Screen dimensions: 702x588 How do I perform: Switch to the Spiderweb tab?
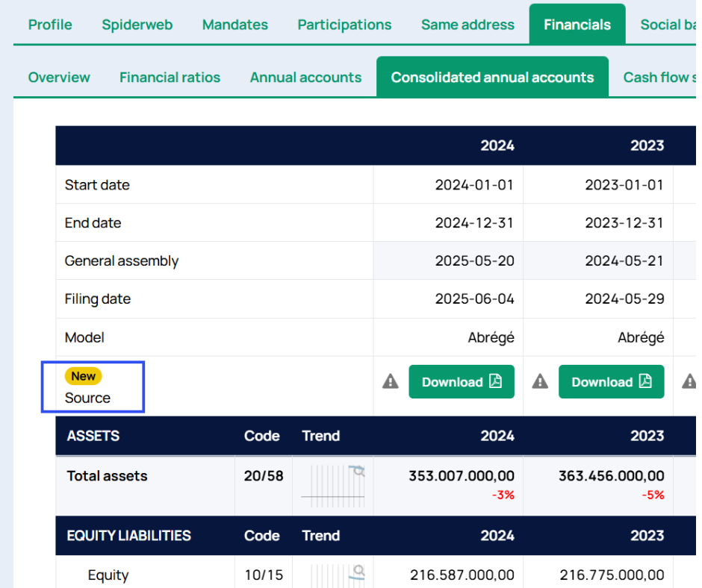(137, 25)
